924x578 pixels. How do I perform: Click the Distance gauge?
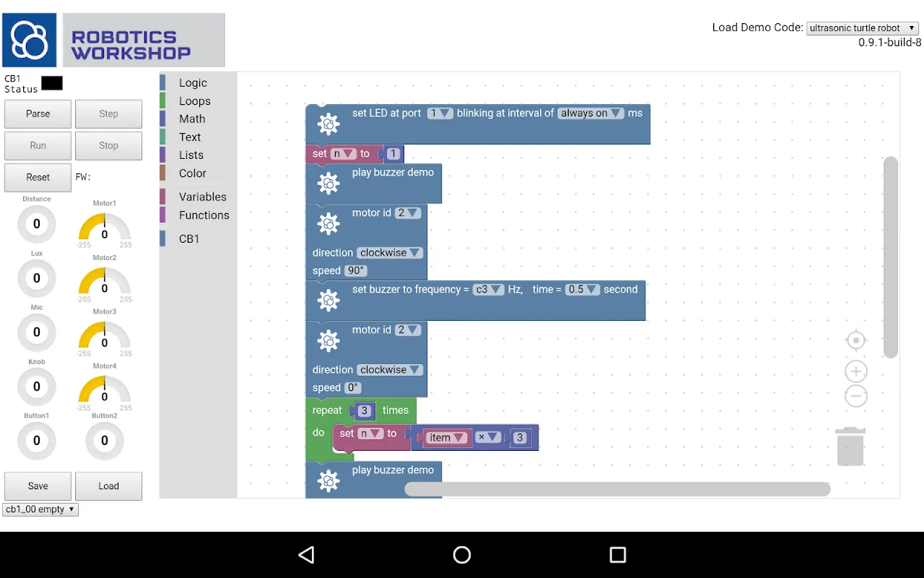(x=37, y=224)
